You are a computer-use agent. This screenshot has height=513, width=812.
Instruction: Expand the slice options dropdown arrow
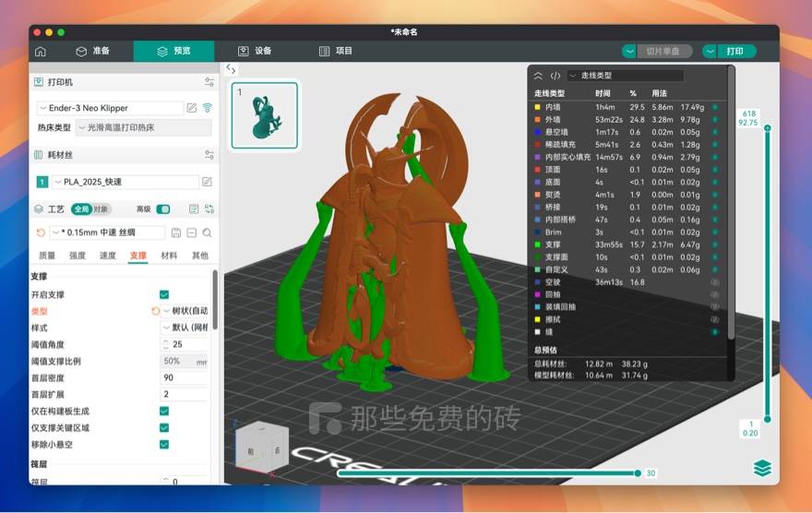pos(628,52)
